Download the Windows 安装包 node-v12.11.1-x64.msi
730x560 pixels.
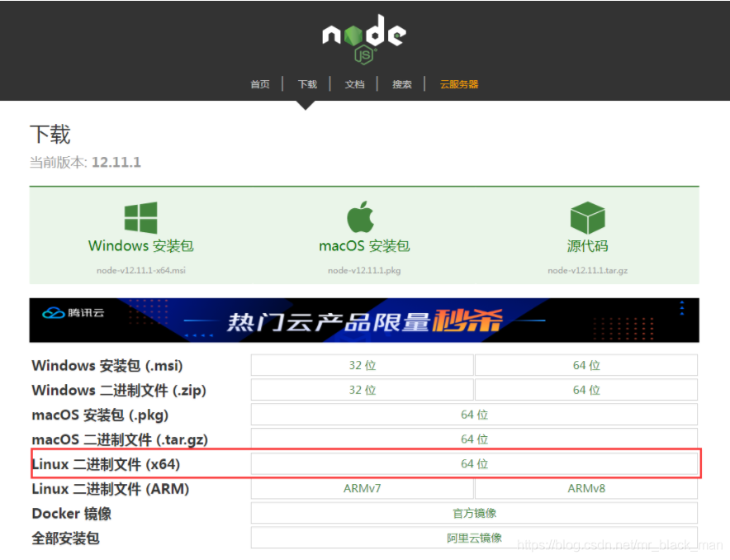140,246
